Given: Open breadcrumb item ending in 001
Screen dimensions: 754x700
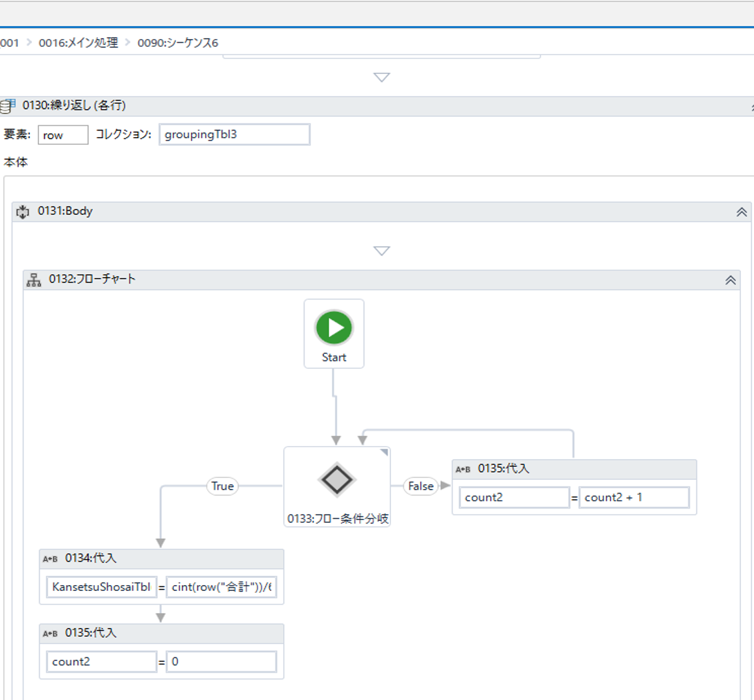Looking at the screenshot, I should click(x=9, y=43).
